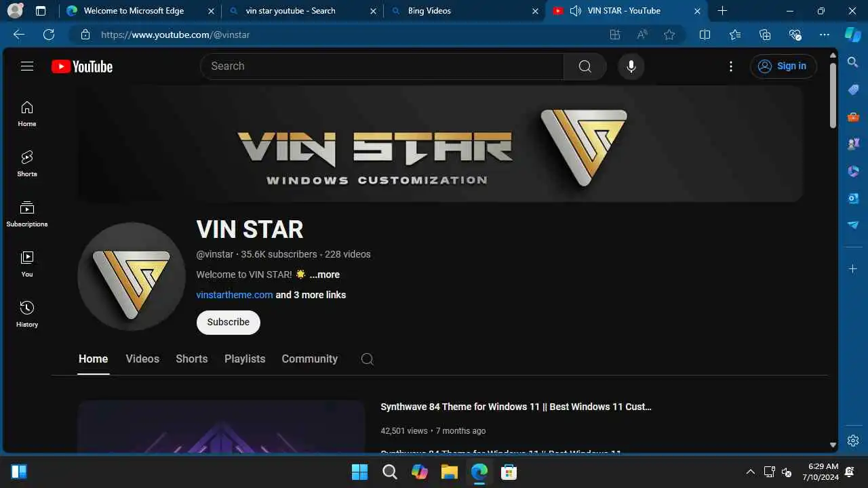Switch to the Bing Videos tab
The width and height of the screenshot is (868, 488).
click(464, 11)
